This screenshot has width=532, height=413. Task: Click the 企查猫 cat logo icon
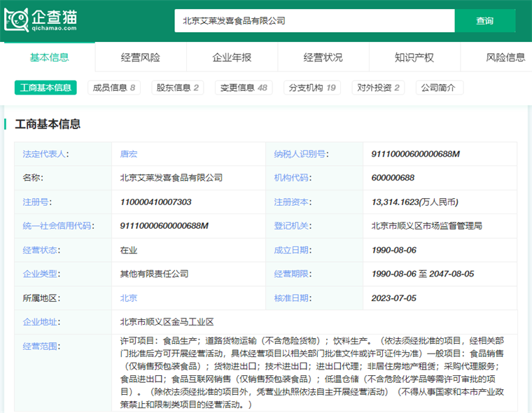point(16,20)
